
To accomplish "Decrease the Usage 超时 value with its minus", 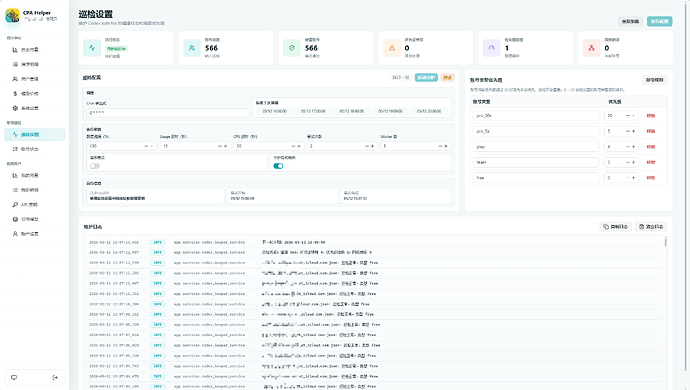I will pos(220,146).
